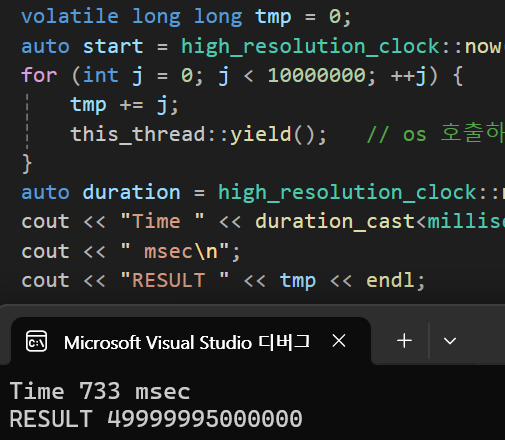
Task: Click 'endl;' at end of cout line
Action: click(x=396, y=280)
